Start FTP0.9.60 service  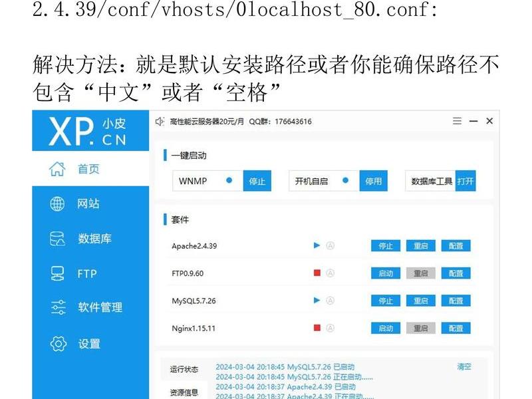(386, 273)
